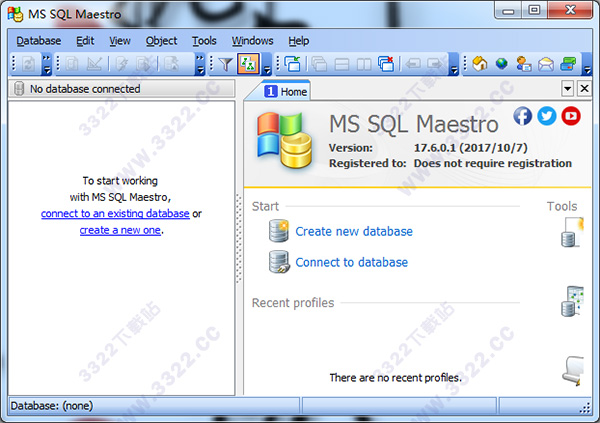Click the Create new database cylinder icon
Viewport: 600px width, 423px height.
[279, 231]
